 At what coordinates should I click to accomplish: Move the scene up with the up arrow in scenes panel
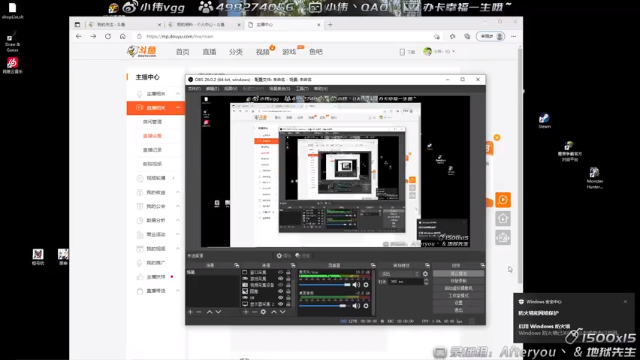click(209, 312)
